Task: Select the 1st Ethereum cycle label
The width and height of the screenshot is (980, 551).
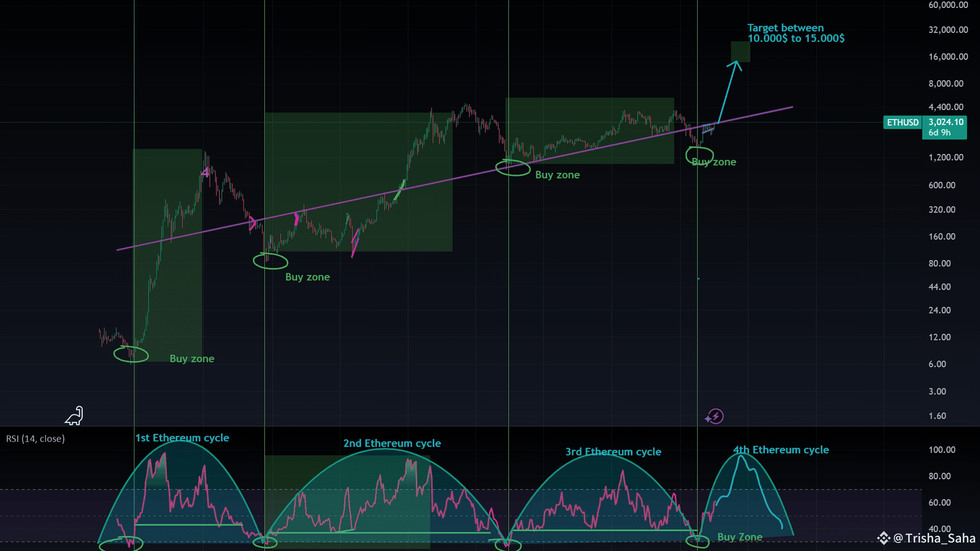Action: (x=182, y=438)
